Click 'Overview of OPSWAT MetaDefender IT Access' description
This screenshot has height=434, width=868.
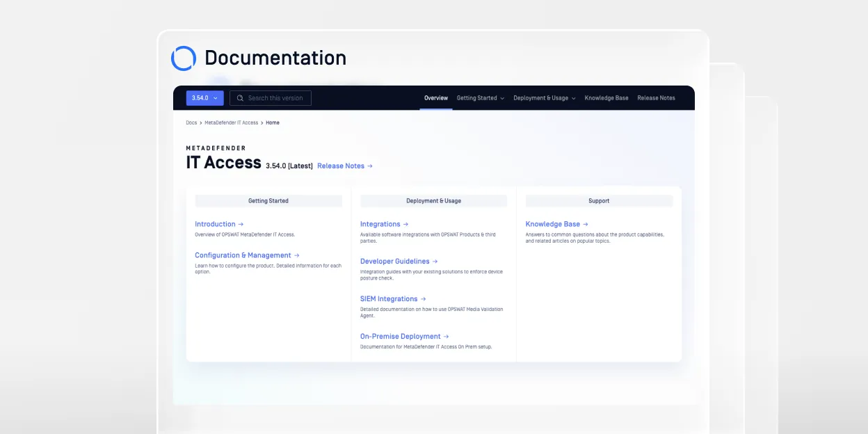[x=245, y=234]
